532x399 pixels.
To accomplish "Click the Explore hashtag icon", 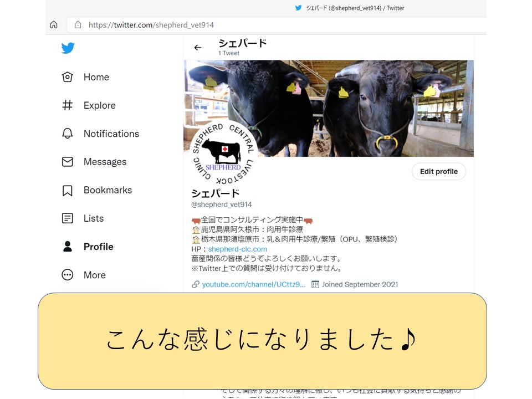I will 67,105.
